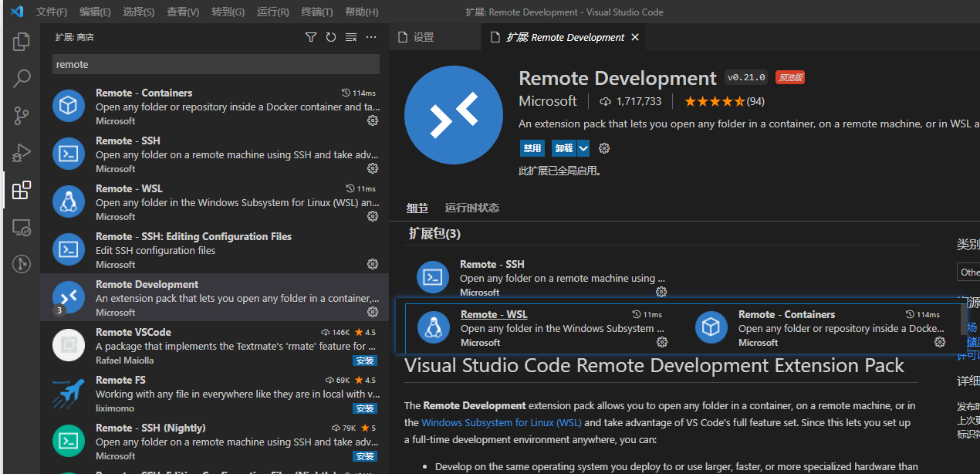Click the v0.21.0 version badge
980x474 pixels.
pos(747,77)
